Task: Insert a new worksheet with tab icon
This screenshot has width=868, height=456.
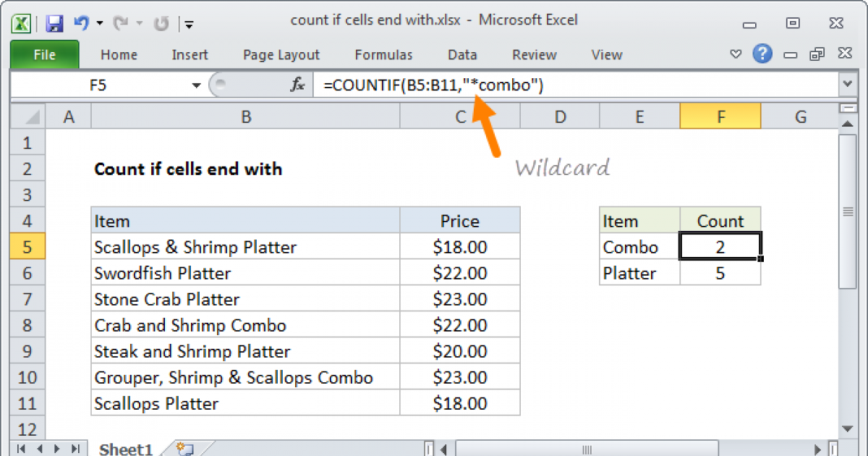Action: click(184, 449)
